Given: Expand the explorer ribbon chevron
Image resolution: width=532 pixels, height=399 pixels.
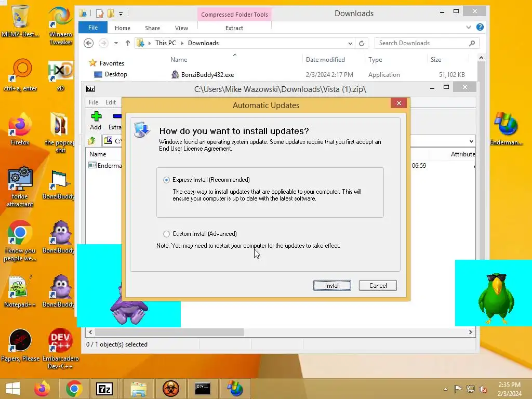Looking at the screenshot, I should click(x=469, y=27).
